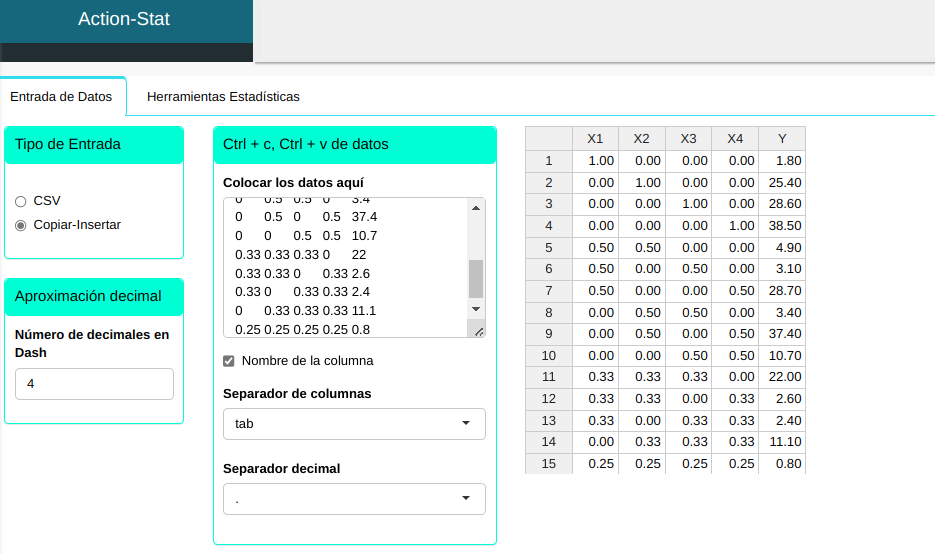The height and width of the screenshot is (554, 935).
Task: Open the Entrada de Datos tab
Action: [x=61, y=97]
